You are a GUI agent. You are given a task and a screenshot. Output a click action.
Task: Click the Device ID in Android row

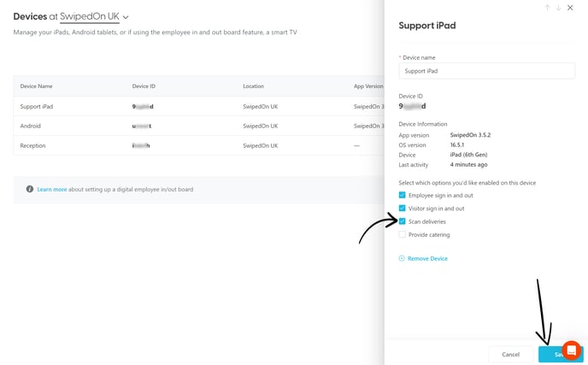click(141, 126)
